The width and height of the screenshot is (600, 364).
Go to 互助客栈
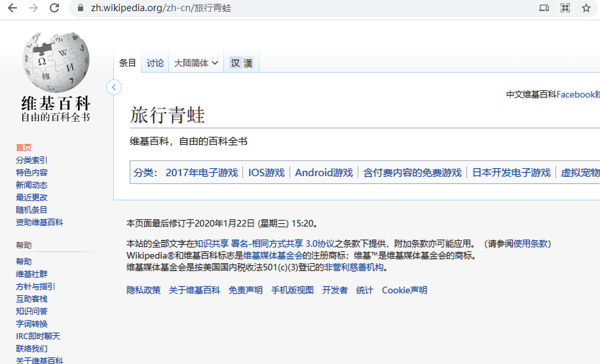coord(31,299)
